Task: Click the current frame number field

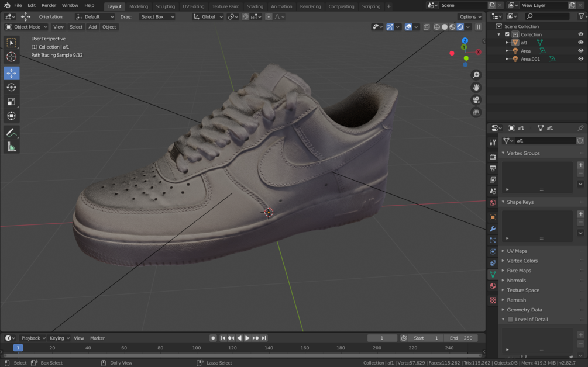Action: point(382,338)
